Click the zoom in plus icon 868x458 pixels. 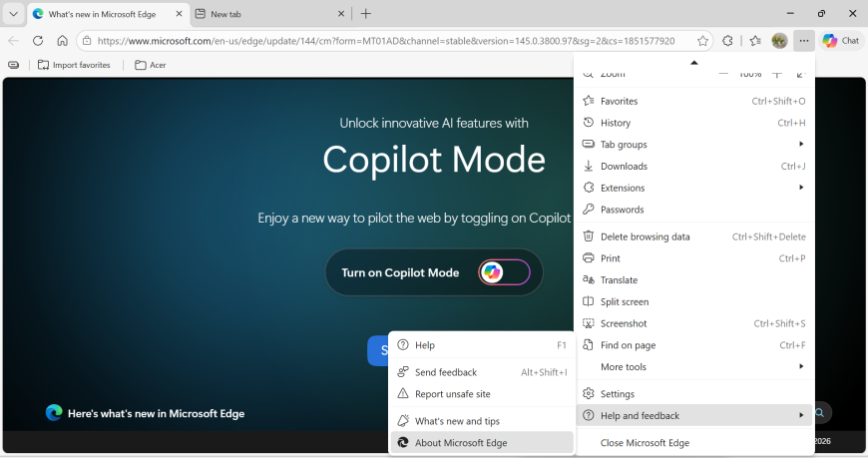777,74
